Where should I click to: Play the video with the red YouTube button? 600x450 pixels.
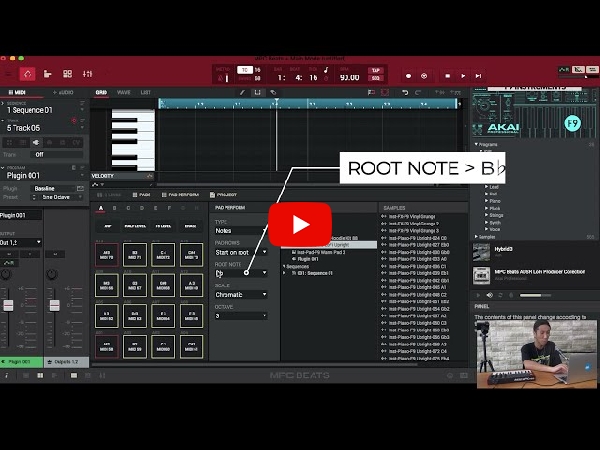click(300, 225)
